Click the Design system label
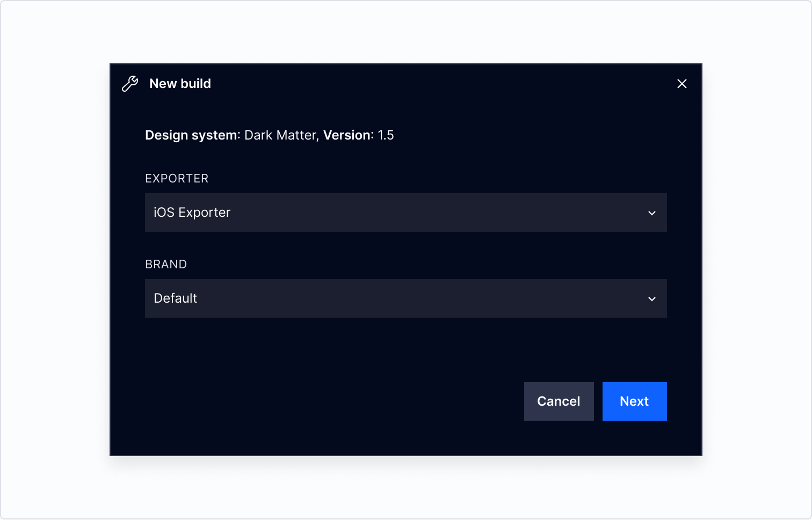The height and width of the screenshot is (520, 812). click(x=192, y=135)
